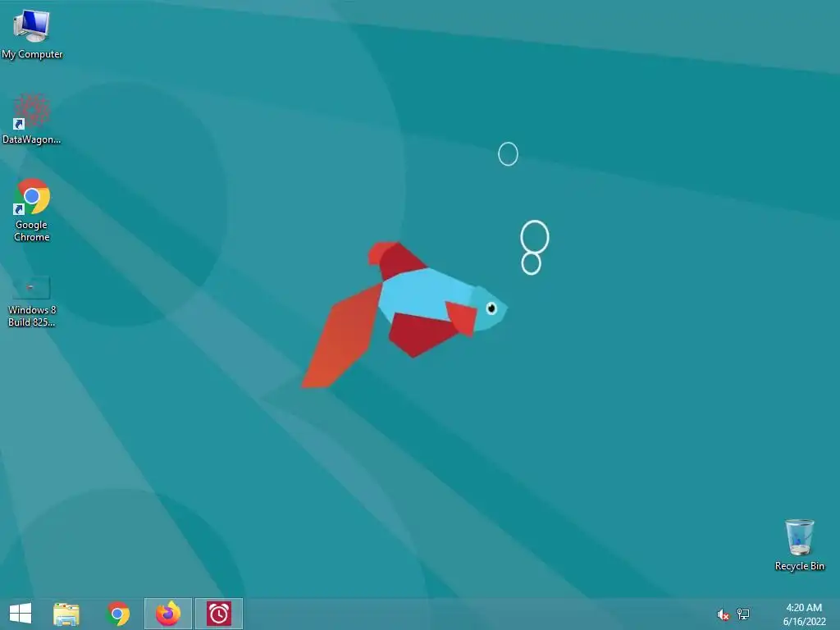840x630 pixels.
Task: Launch Chrome from the taskbar
Action: click(x=118, y=614)
